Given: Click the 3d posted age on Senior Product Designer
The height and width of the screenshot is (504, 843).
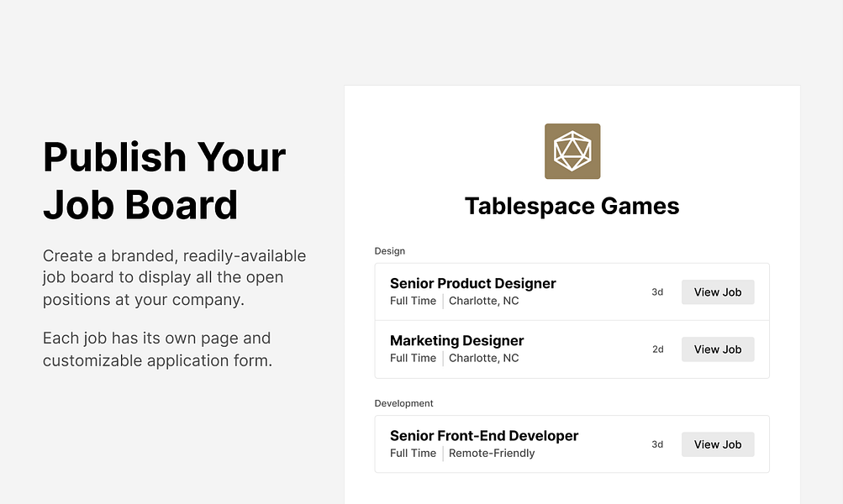Looking at the screenshot, I should 657,291.
